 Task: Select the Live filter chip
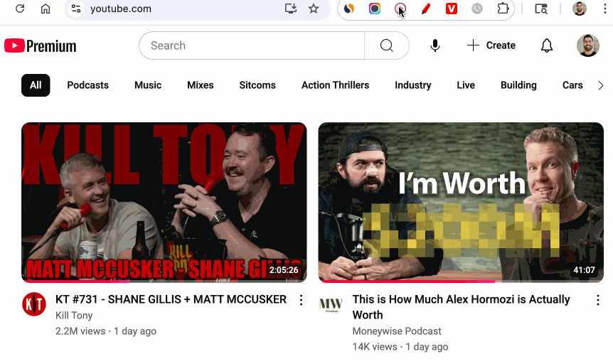(x=466, y=85)
